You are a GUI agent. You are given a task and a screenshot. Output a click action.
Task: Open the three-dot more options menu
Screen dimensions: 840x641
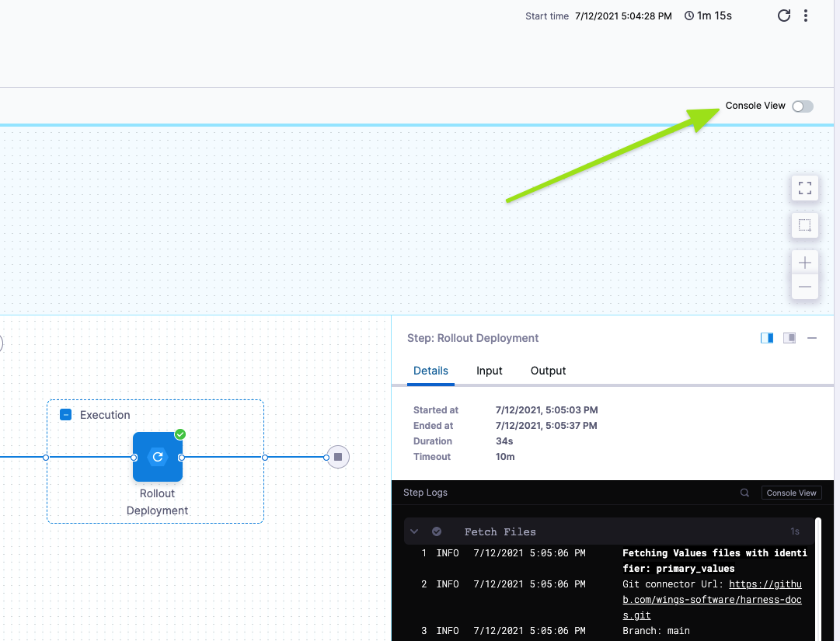point(806,16)
